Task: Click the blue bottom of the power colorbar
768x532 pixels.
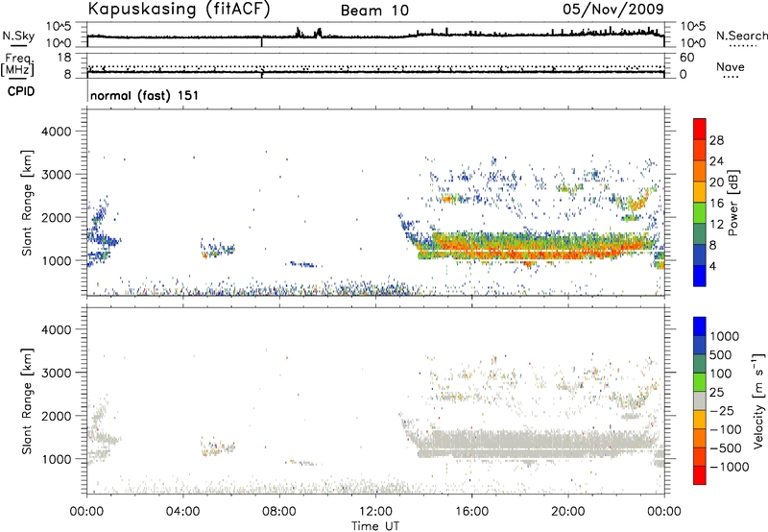Action: pyautogui.click(x=700, y=276)
